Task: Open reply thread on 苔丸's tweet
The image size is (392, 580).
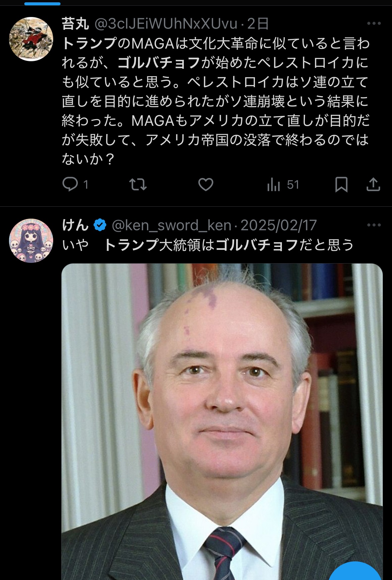Action: (x=75, y=184)
